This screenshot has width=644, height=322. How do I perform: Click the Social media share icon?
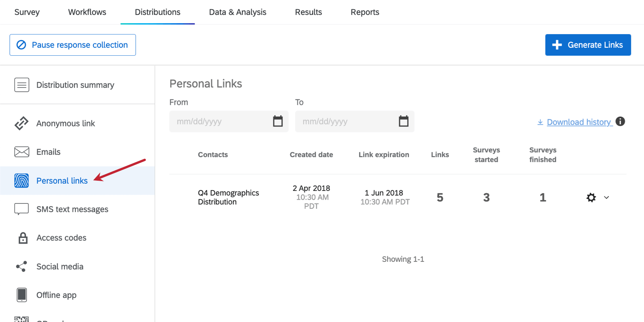pyautogui.click(x=22, y=266)
